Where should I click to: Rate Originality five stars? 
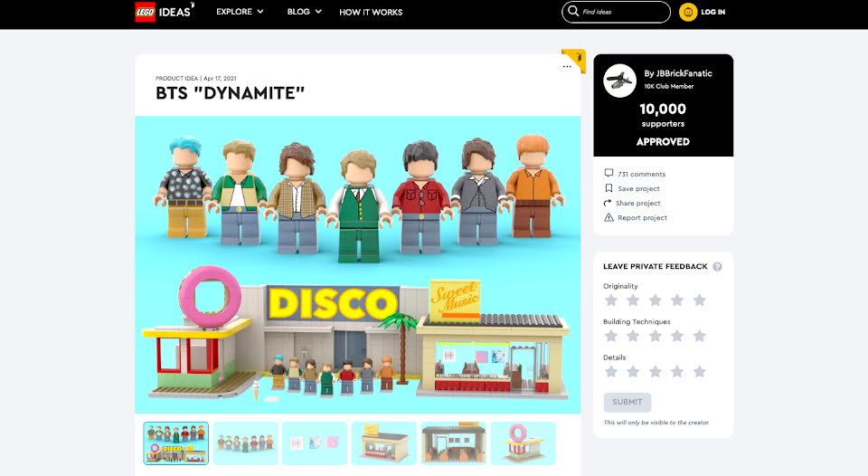[700, 300]
